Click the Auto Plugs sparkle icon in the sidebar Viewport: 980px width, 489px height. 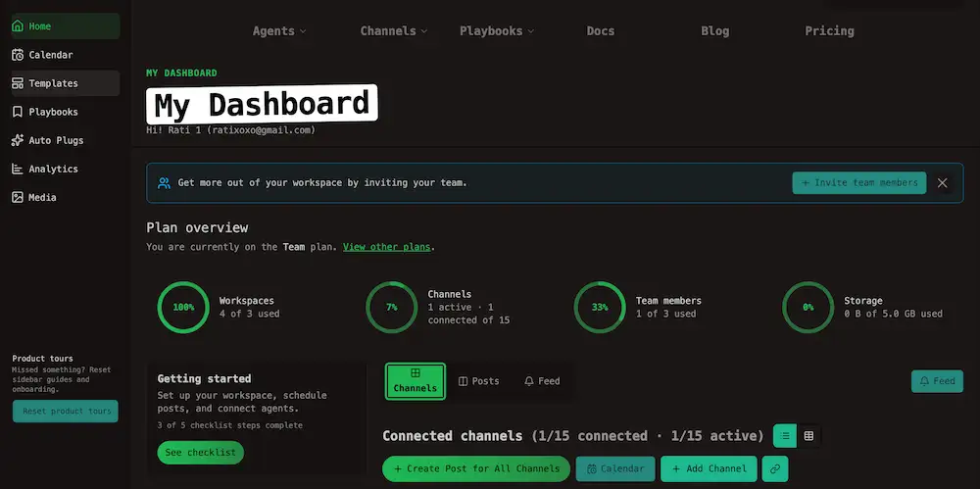click(18, 140)
